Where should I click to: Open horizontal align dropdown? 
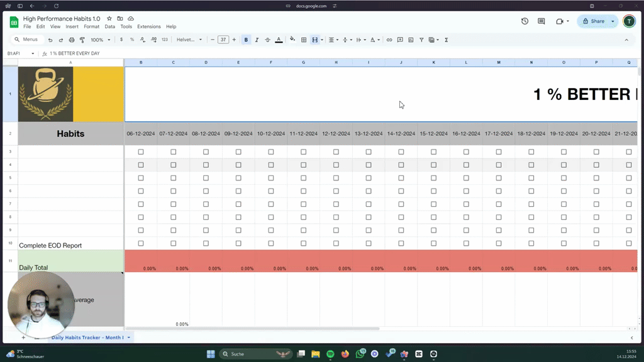333,40
